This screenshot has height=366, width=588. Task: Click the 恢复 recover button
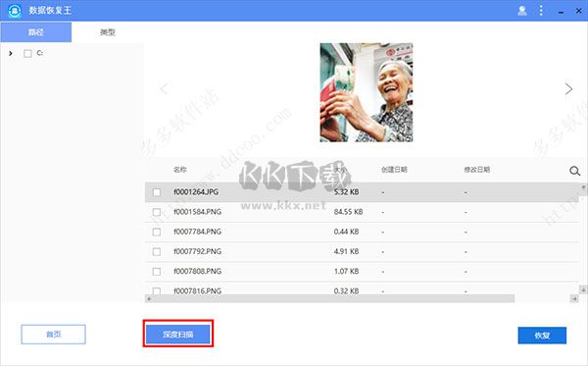coord(542,336)
